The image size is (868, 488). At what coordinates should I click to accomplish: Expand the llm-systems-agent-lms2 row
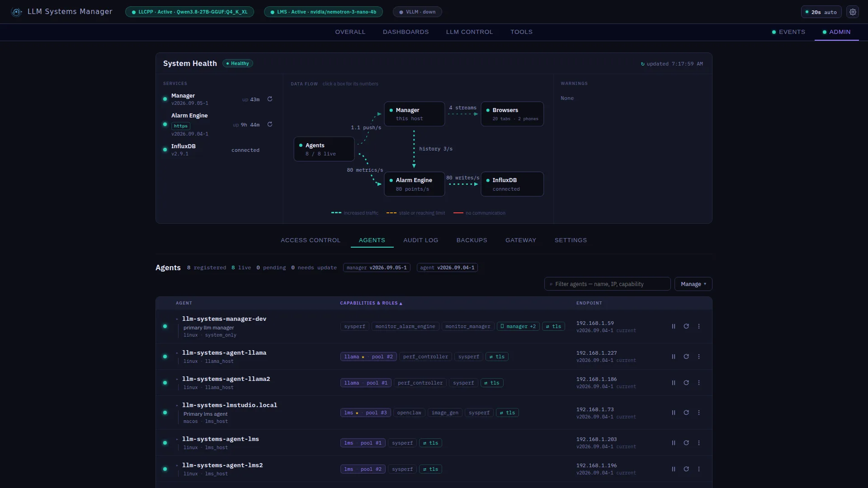click(x=177, y=465)
